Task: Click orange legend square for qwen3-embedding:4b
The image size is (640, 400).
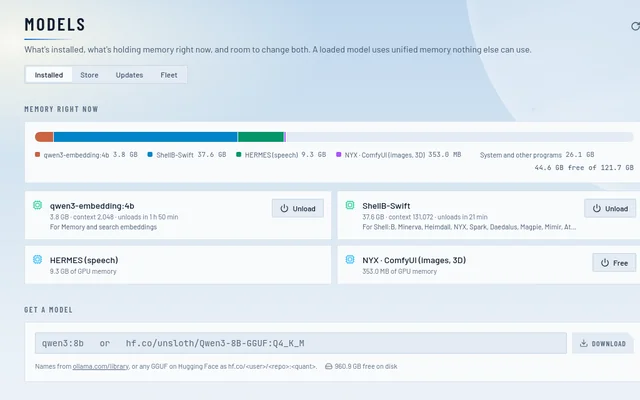Action: coord(38,155)
